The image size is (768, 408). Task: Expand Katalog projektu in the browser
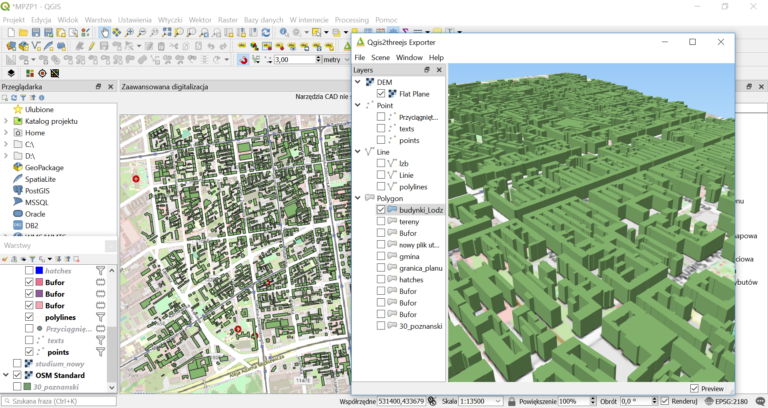[5, 120]
